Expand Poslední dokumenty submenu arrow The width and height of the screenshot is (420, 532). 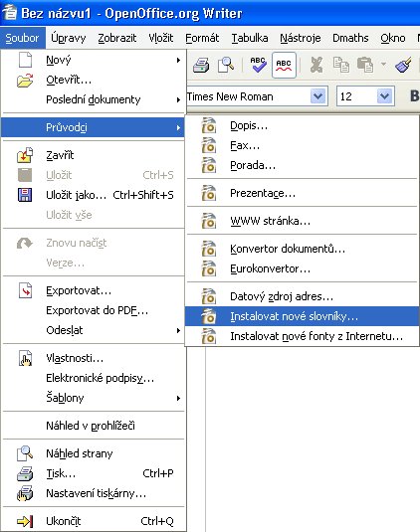pyautogui.click(x=178, y=99)
